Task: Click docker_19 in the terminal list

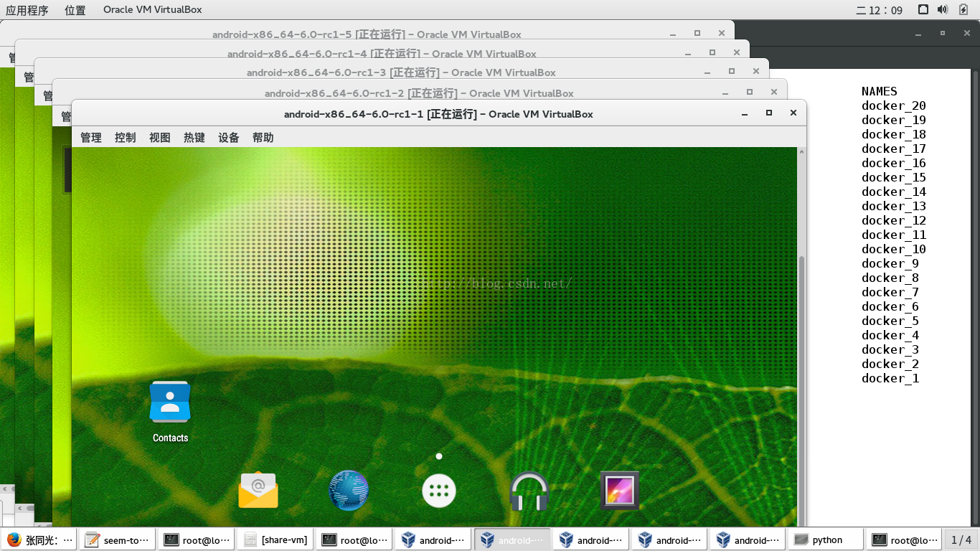Action: [x=894, y=120]
